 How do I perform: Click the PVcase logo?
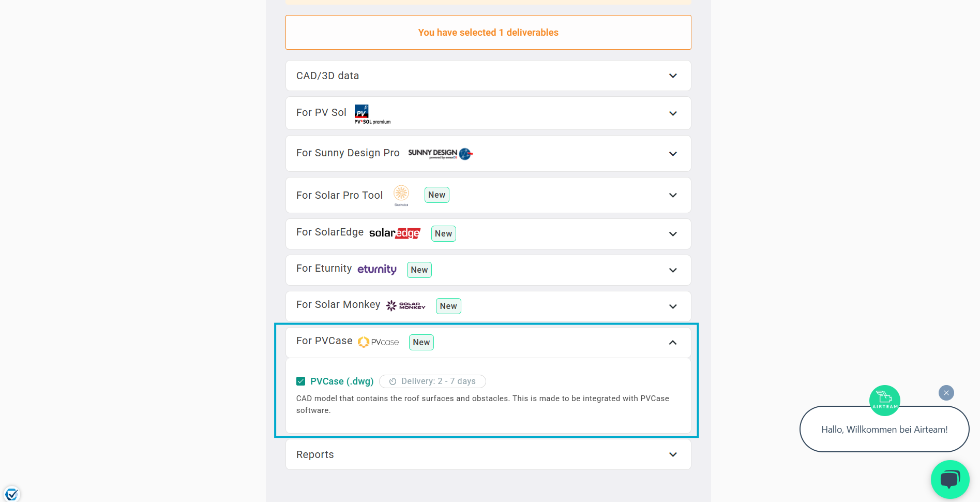tap(379, 342)
